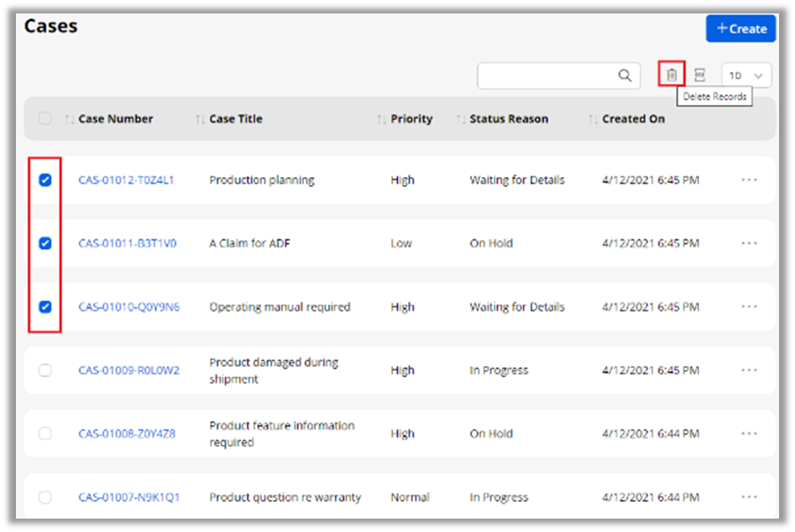This screenshot has width=795, height=532.
Task: Open the page size dropdown showing 10
Action: (x=745, y=76)
